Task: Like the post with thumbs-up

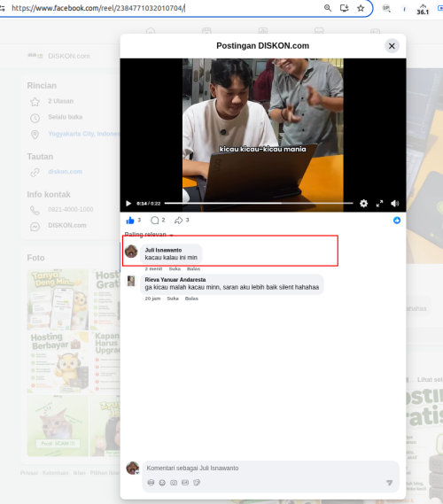Action: pos(130,221)
